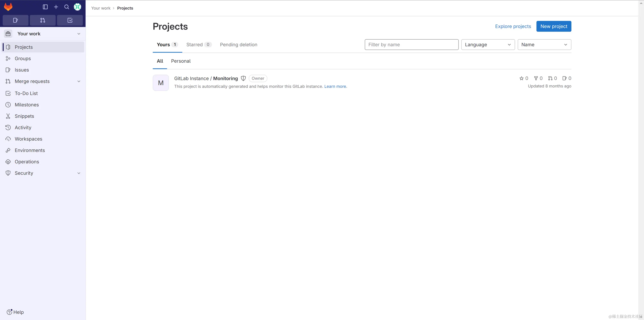Click the project merge requests count
This screenshot has height=320, width=644.
pyautogui.click(x=552, y=79)
